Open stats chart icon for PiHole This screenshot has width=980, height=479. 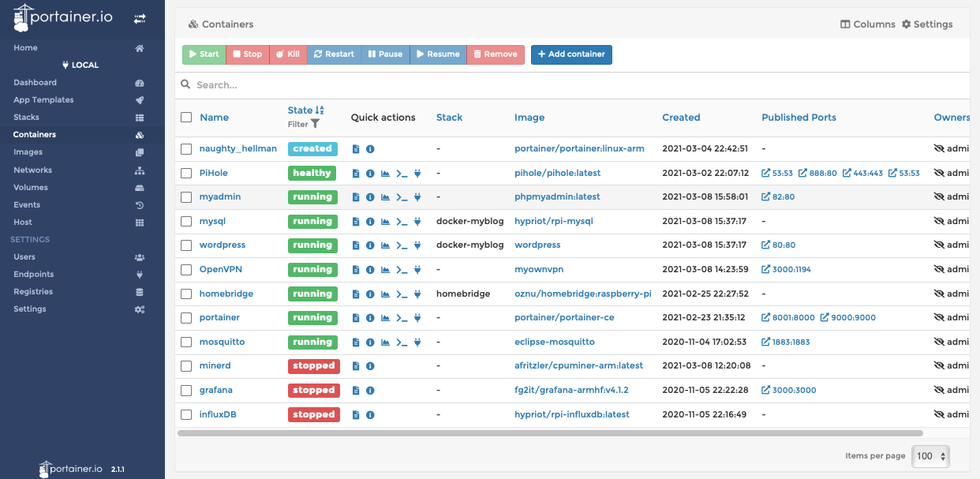click(x=386, y=173)
